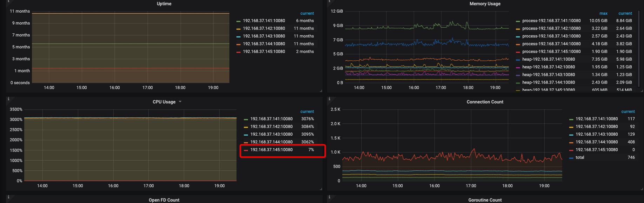
Task: Toggle the total series in Connection Count legend
Action: pos(580,157)
